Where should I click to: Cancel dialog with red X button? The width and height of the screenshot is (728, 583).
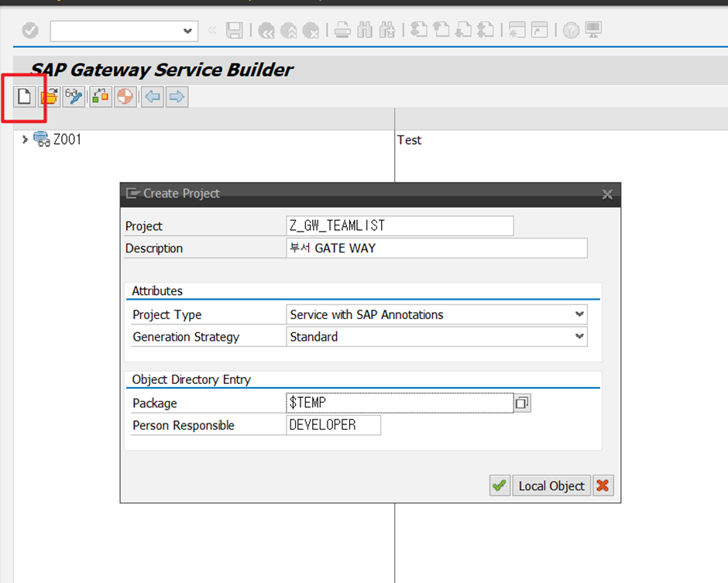[x=603, y=485]
